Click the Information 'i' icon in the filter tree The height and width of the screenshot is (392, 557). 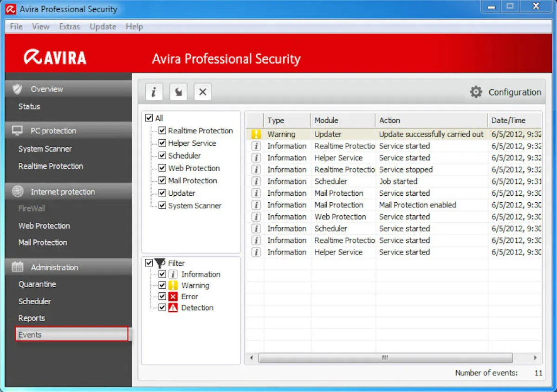[173, 274]
